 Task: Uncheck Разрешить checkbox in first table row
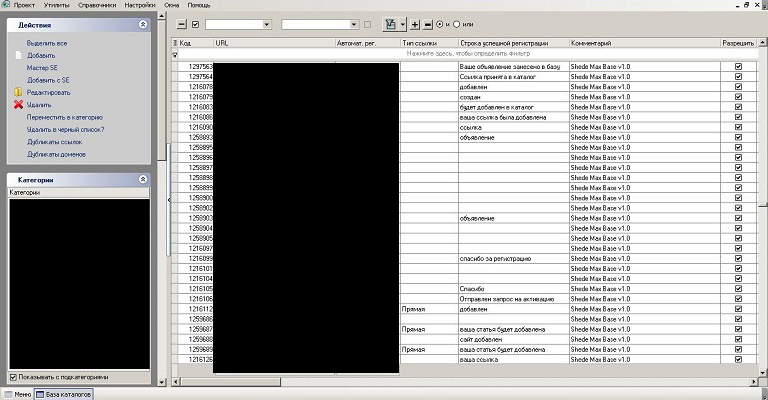(738, 66)
